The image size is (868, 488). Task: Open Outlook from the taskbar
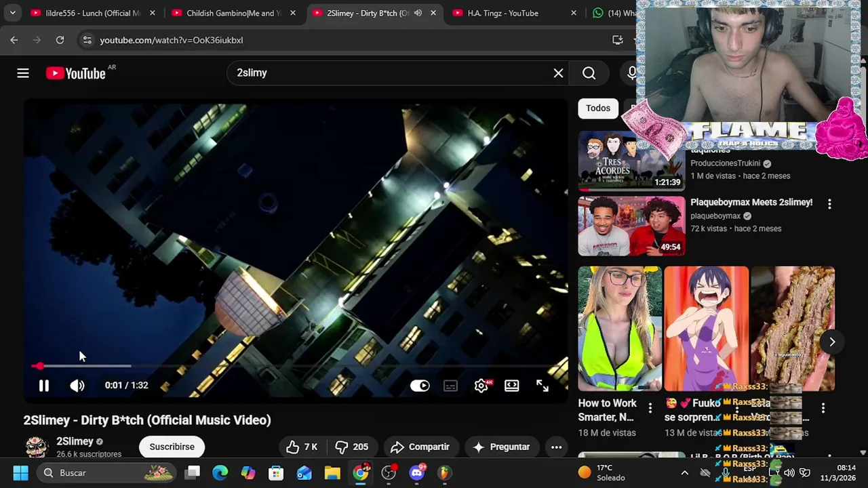tap(304, 472)
